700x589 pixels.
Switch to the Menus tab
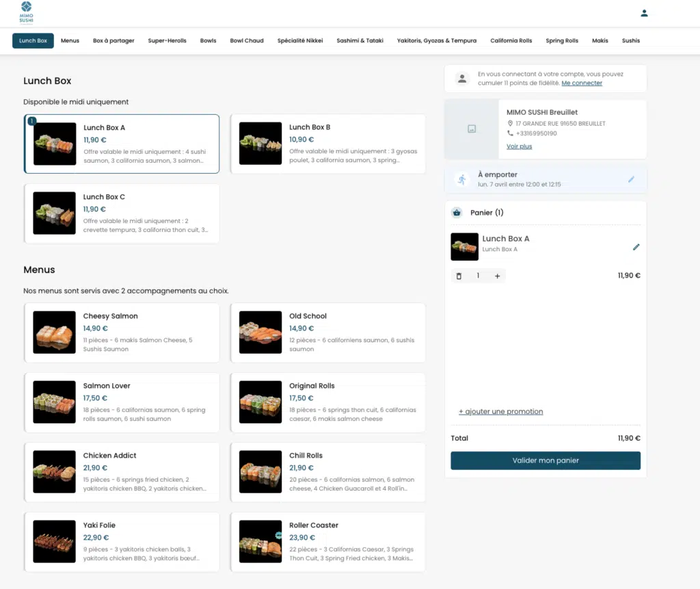coord(70,41)
